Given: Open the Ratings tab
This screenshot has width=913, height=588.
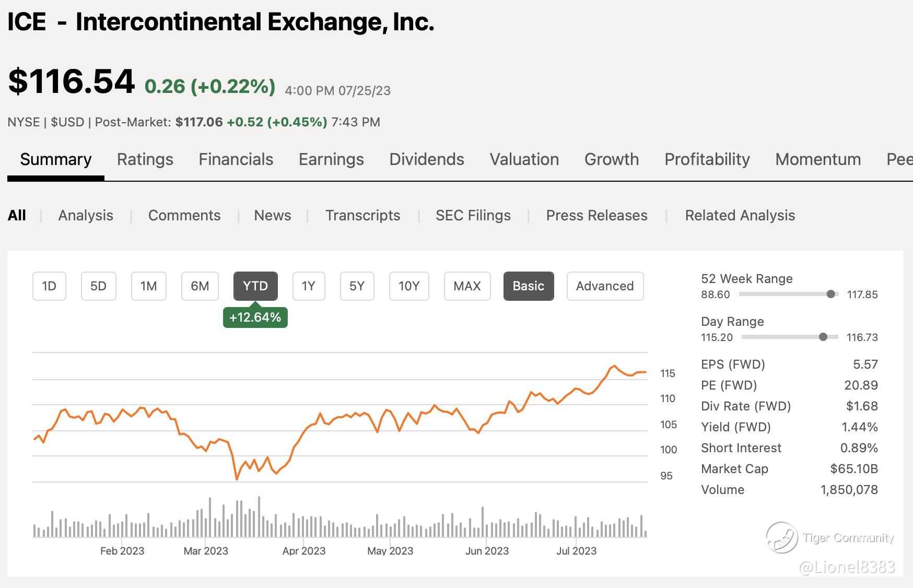Looking at the screenshot, I should pos(145,159).
